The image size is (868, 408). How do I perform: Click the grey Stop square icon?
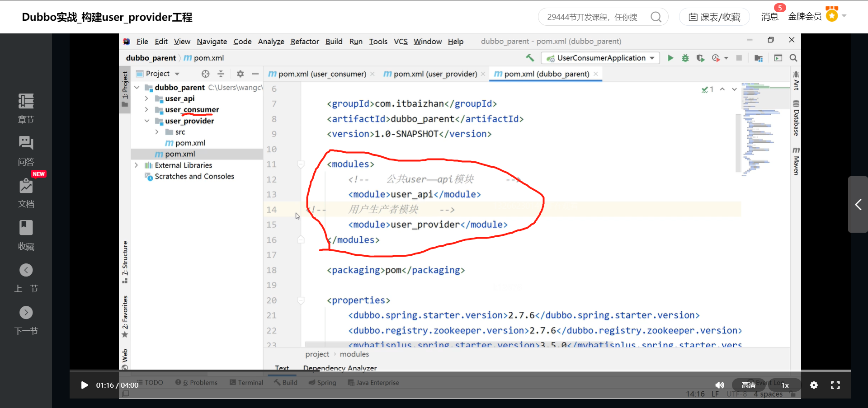739,58
